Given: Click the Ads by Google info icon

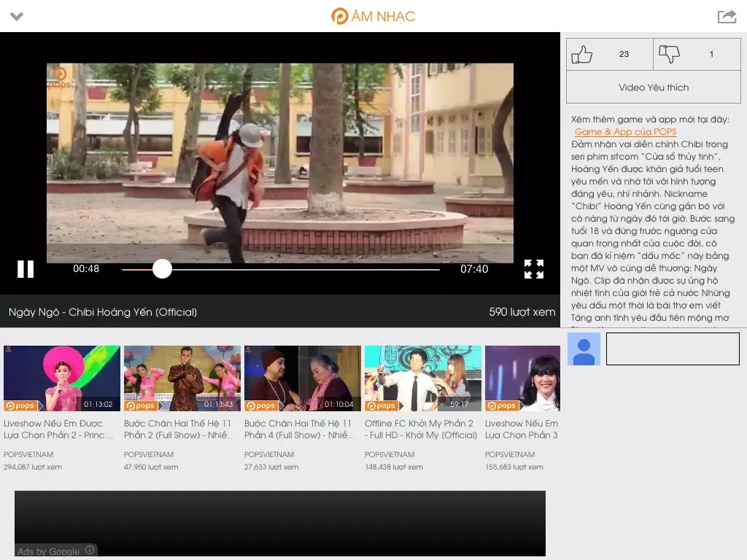Looking at the screenshot, I should click(90, 550).
